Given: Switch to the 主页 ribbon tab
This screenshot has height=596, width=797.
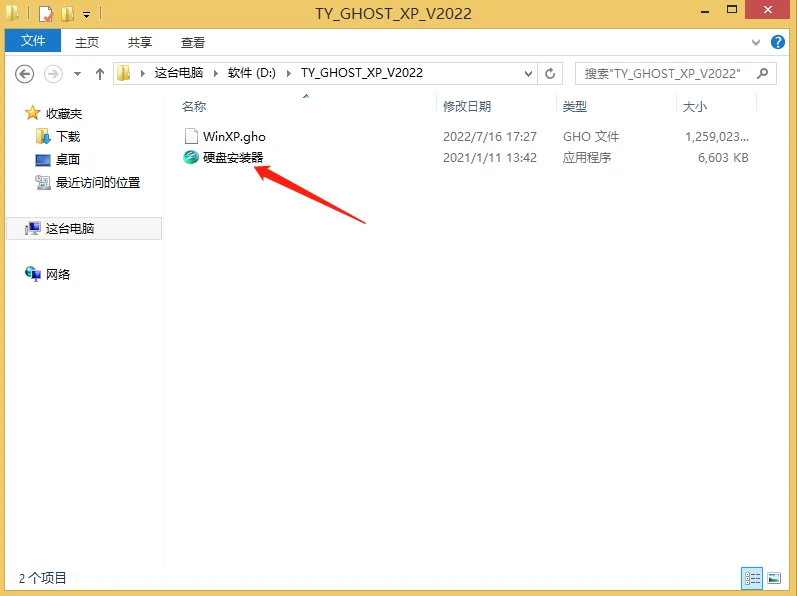Looking at the screenshot, I should point(87,42).
